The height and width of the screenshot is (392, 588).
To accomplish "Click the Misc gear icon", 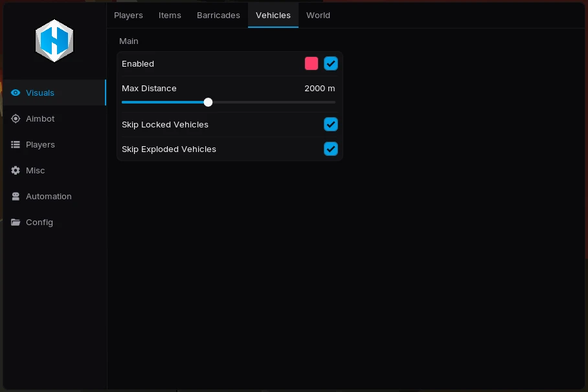I will 16,170.
